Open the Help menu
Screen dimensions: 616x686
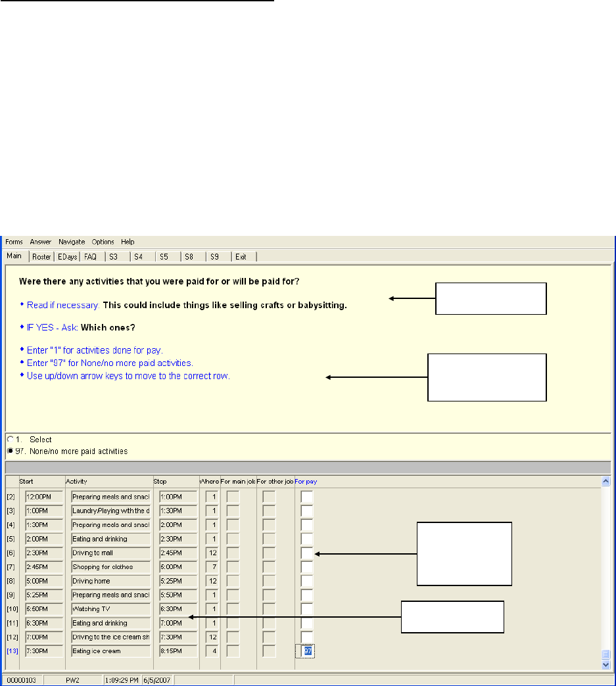pyautogui.click(x=128, y=242)
